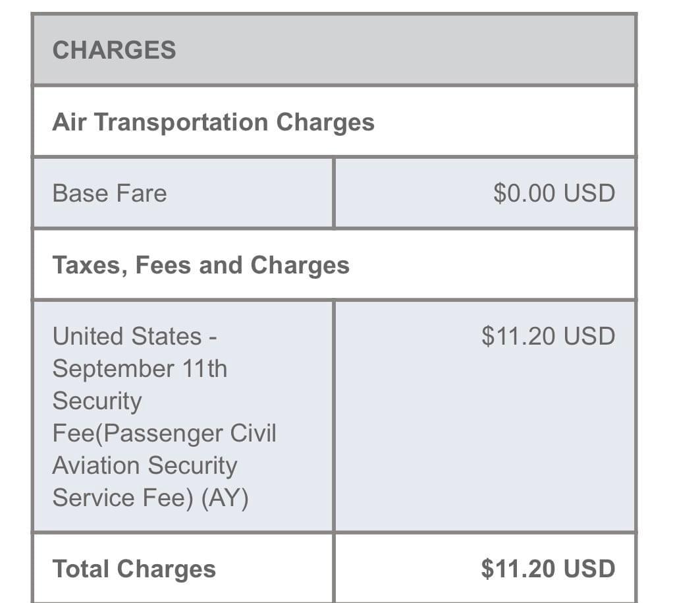Click the word "Transportation" in the heading

tap(180, 122)
